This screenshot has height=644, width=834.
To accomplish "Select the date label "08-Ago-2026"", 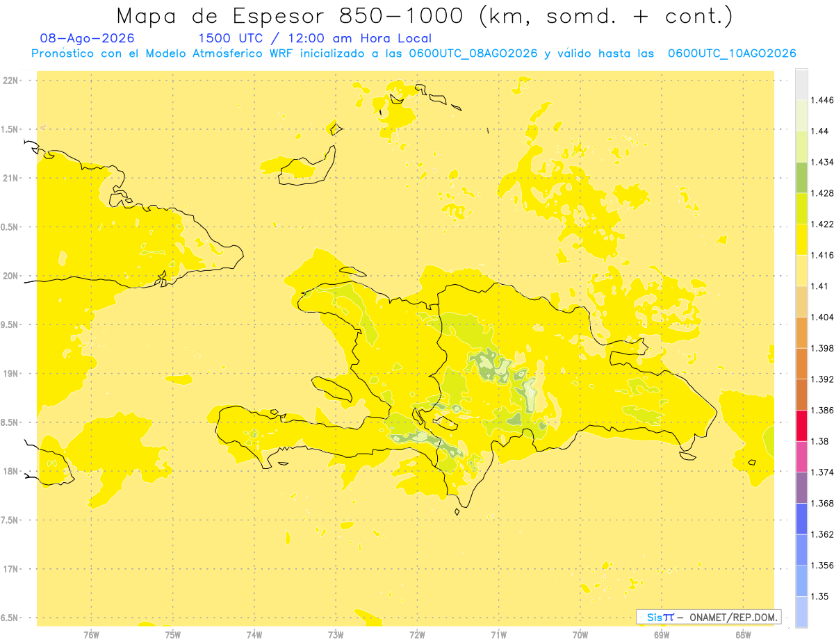I will click(88, 38).
